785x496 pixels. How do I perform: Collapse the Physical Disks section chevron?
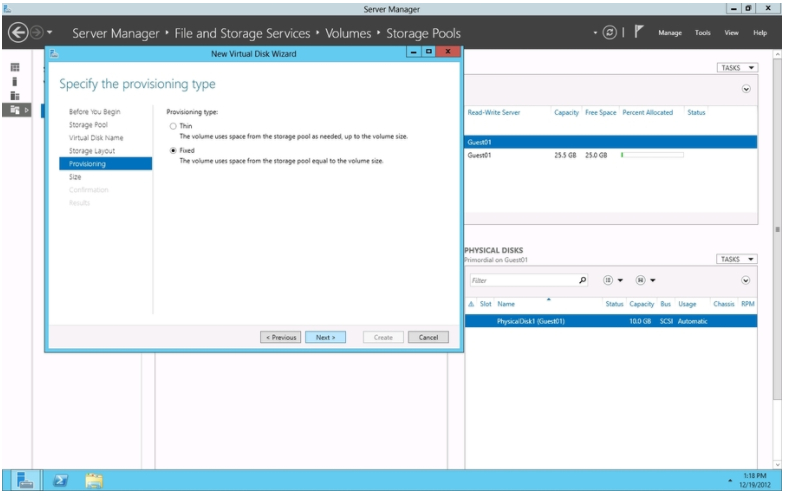pos(745,280)
